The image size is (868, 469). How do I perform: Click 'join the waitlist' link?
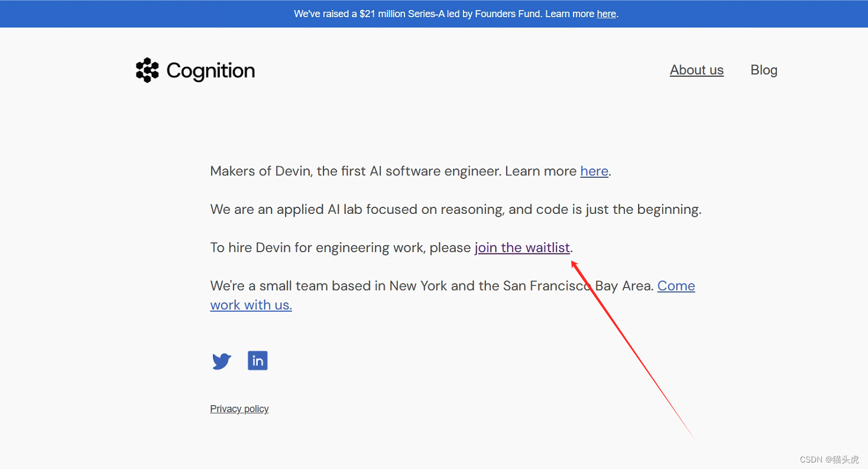(522, 247)
